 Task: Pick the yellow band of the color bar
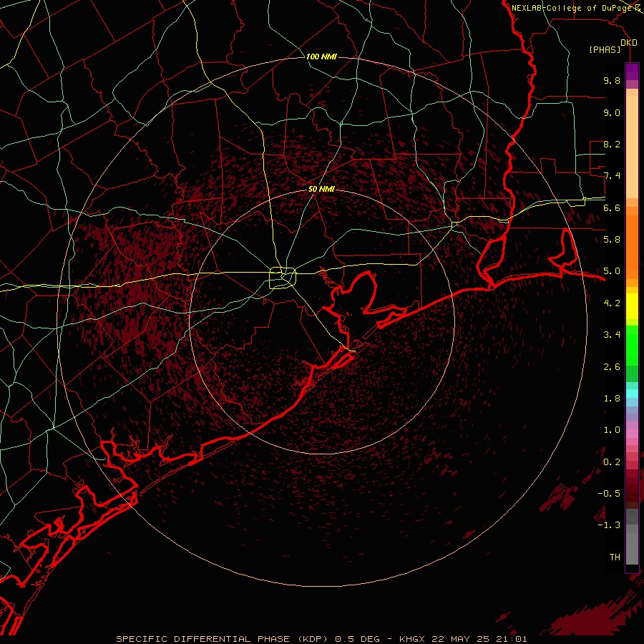632,306
